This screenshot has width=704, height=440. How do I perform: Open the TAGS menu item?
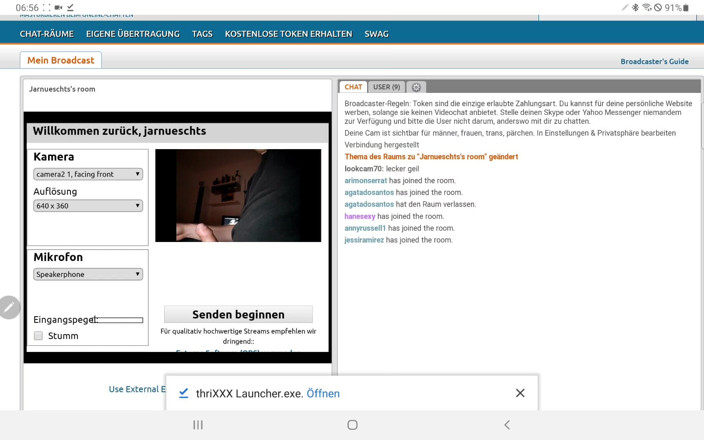pos(202,34)
